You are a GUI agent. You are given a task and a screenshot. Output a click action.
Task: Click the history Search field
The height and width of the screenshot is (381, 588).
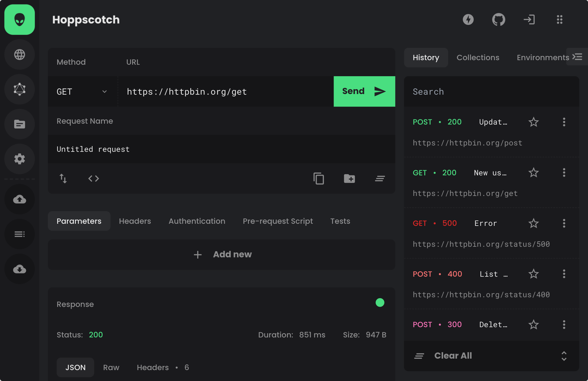point(491,92)
